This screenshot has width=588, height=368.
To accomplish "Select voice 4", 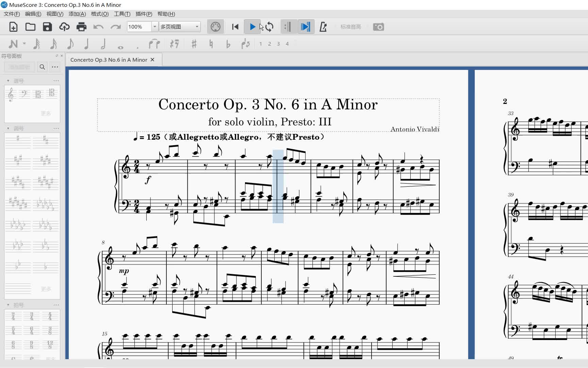I will tap(287, 44).
